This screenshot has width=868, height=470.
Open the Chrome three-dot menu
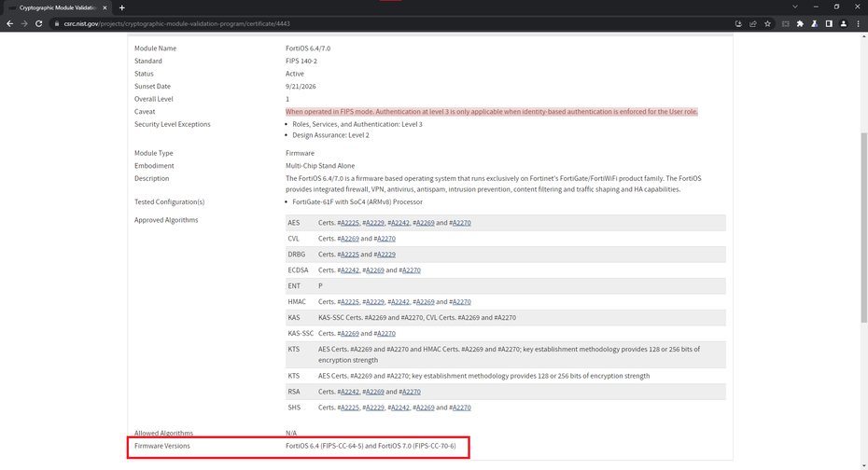click(859, 23)
